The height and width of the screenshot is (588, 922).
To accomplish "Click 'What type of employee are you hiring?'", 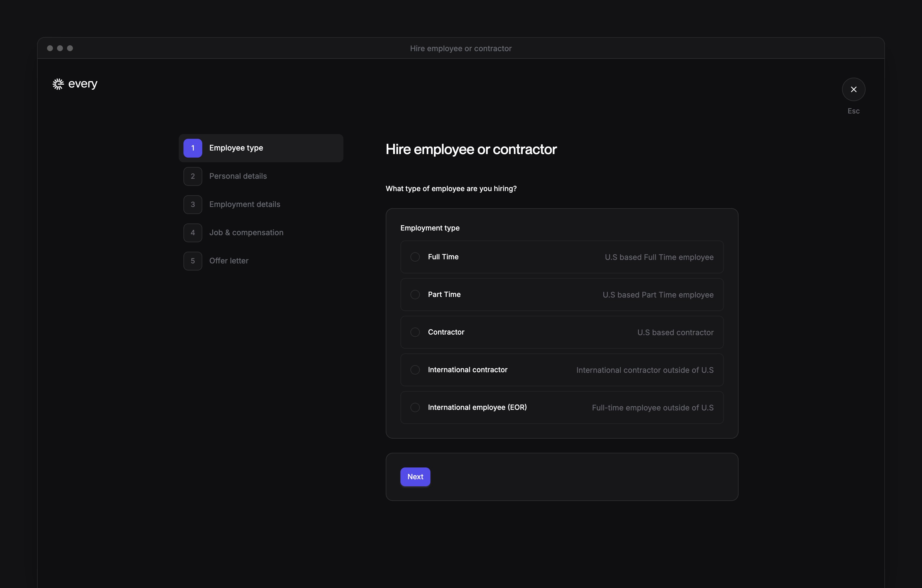I will (451, 189).
